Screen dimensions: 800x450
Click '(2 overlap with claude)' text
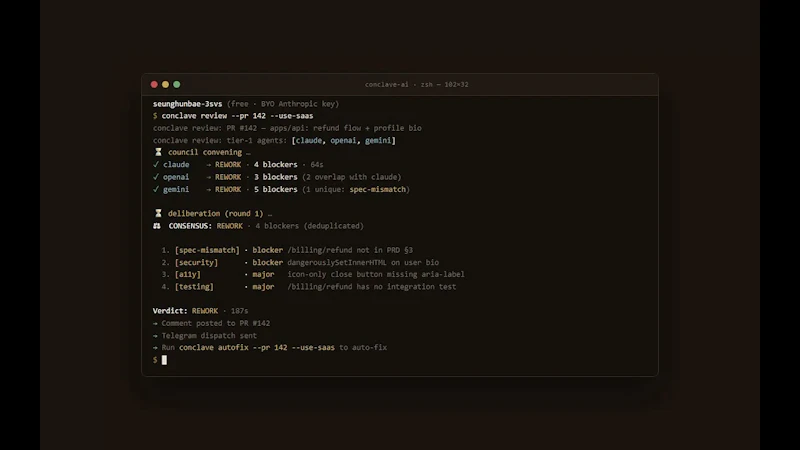pyautogui.click(x=352, y=177)
